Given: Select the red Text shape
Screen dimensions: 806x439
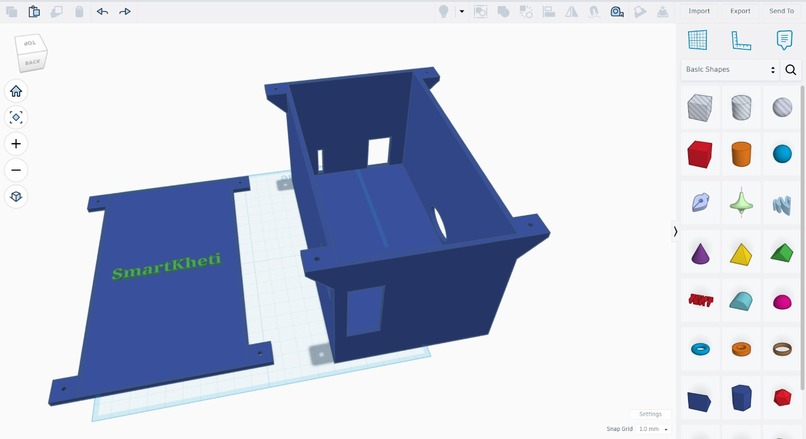Looking at the screenshot, I should click(x=700, y=300).
